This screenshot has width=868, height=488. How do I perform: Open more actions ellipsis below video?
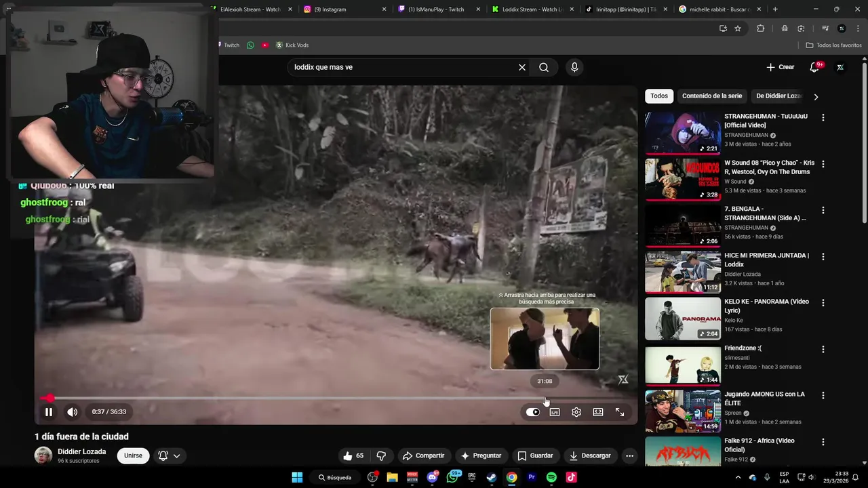629,455
